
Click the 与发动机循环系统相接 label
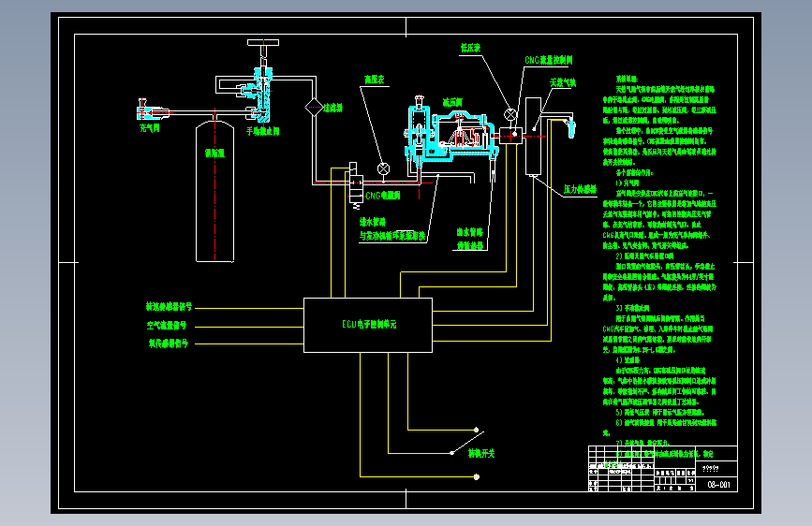coord(392,236)
